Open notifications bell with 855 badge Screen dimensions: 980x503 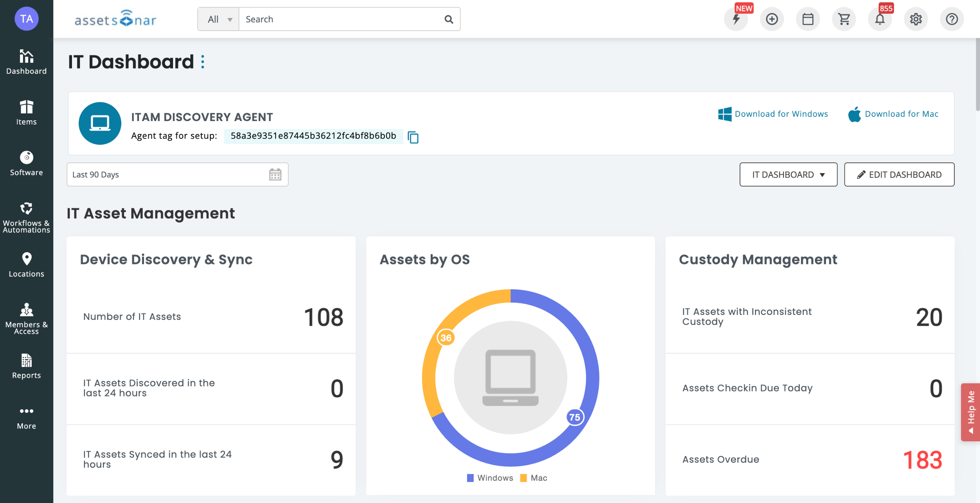coord(880,19)
